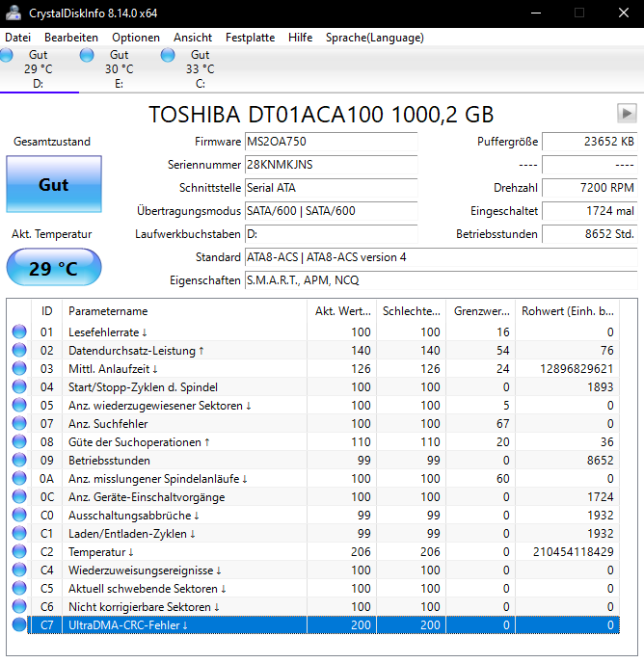This screenshot has width=644, height=663.
Task: Select the Ausschaltungsabbrüche parameter name
Action: pos(134,516)
